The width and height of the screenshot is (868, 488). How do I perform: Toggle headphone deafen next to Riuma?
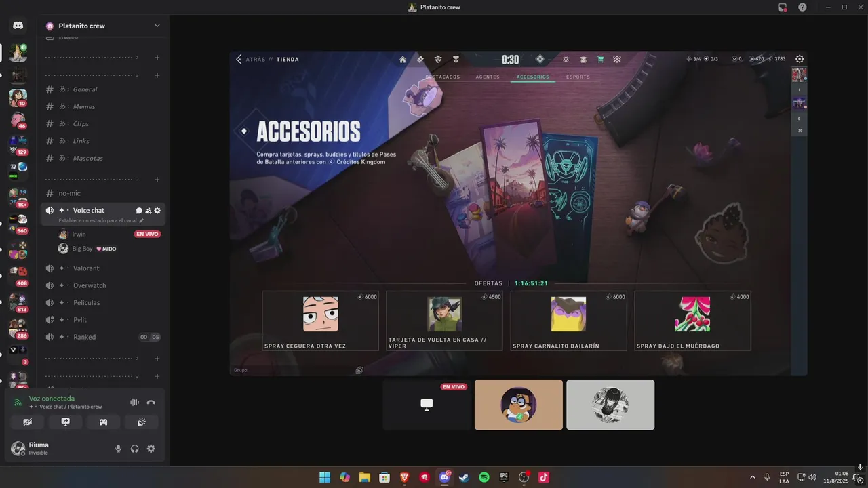click(135, 449)
